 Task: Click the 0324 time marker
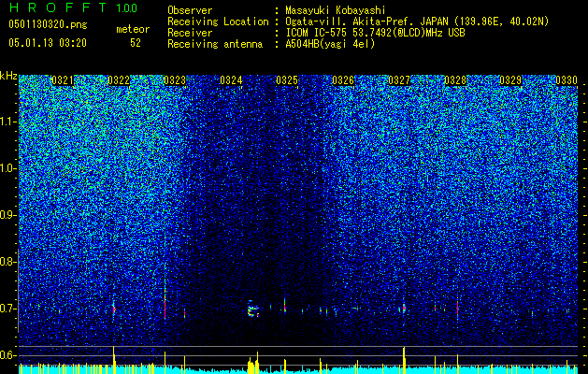point(231,79)
